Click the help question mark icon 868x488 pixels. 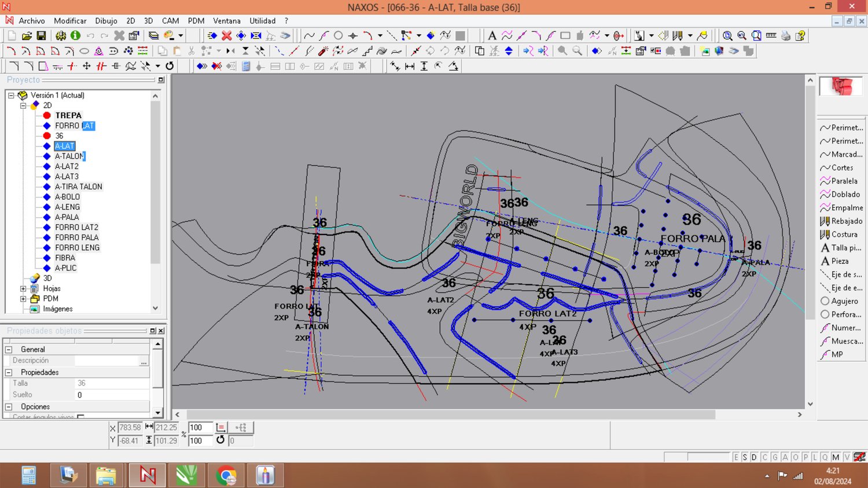800,36
